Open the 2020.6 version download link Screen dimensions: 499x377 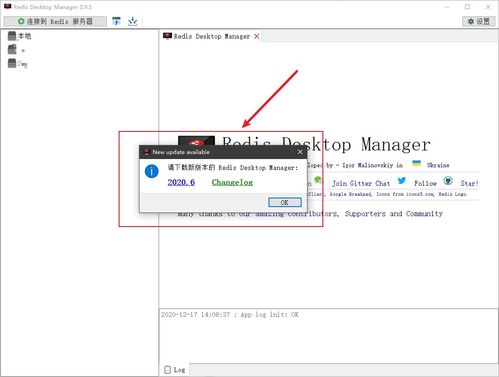click(181, 182)
